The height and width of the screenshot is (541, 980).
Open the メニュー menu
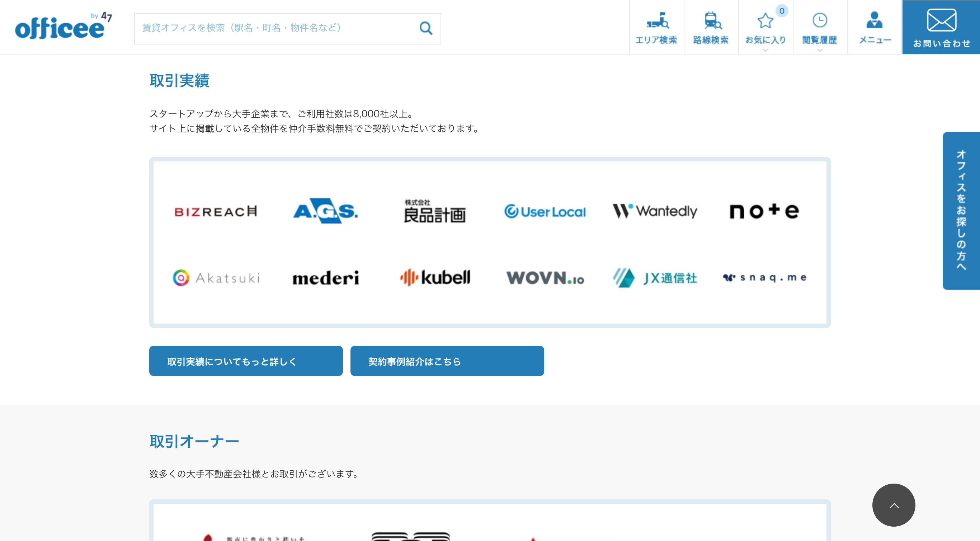click(875, 27)
